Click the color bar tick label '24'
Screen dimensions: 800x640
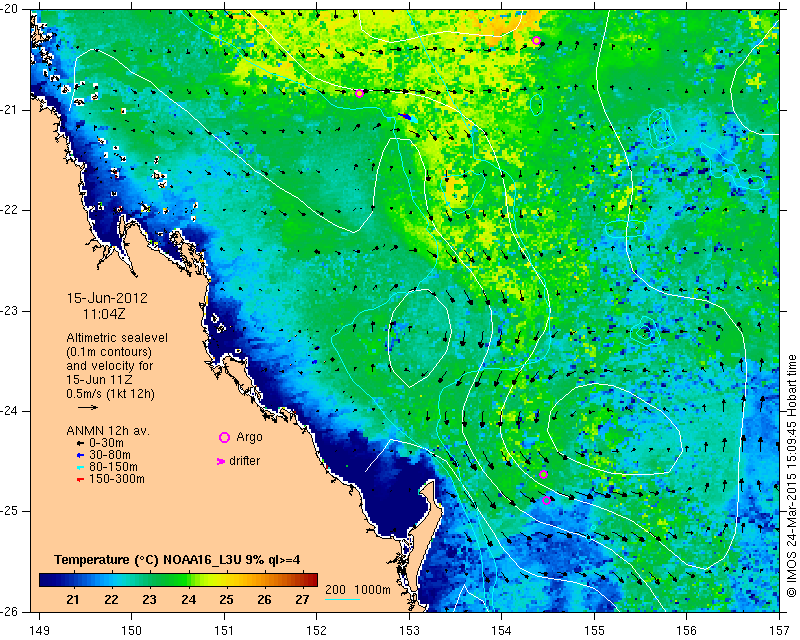[189, 600]
